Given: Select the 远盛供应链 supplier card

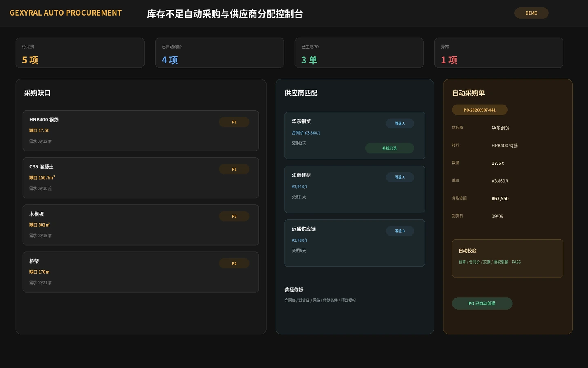Looking at the screenshot, I should pos(355,243).
